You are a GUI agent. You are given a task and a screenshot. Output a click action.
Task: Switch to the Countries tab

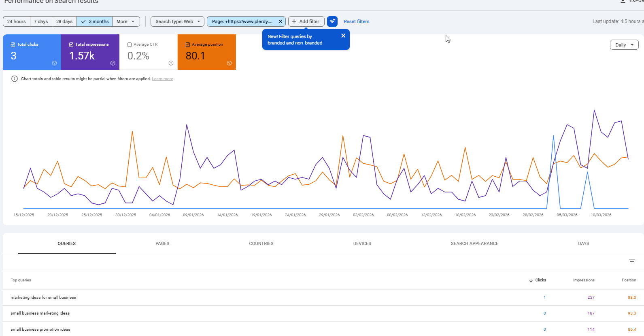click(261, 243)
